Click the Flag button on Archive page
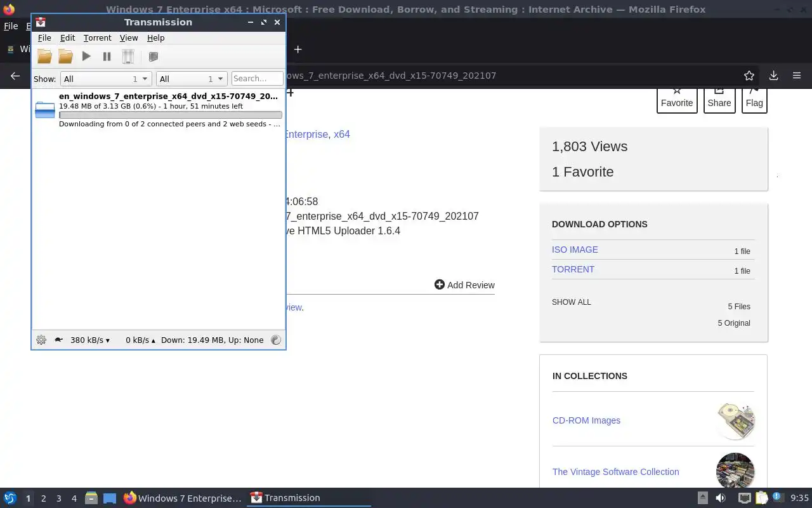812x508 pixels. (x=754, y=100)
